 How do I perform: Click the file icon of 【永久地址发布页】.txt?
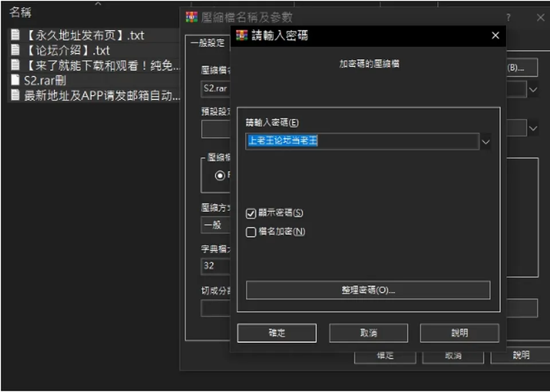coord(15,35)
